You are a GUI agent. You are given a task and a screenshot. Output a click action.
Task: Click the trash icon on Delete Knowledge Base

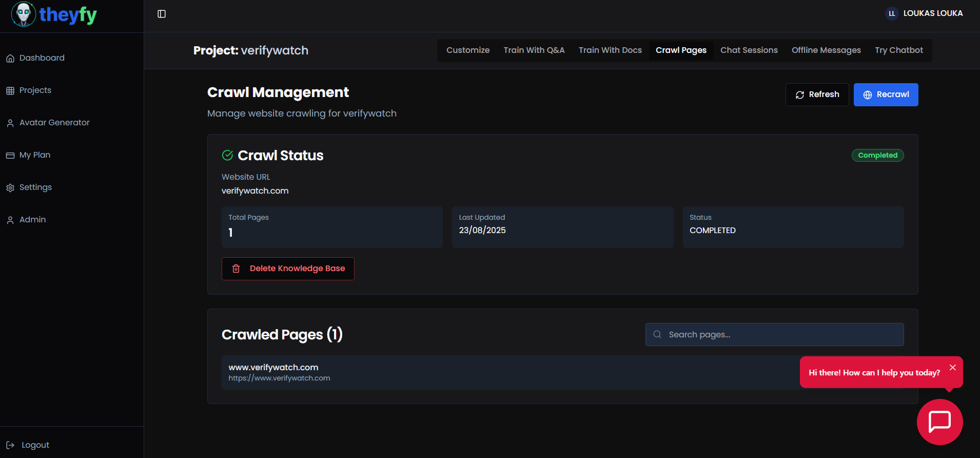pyautogui.click(x=236, y=269)
